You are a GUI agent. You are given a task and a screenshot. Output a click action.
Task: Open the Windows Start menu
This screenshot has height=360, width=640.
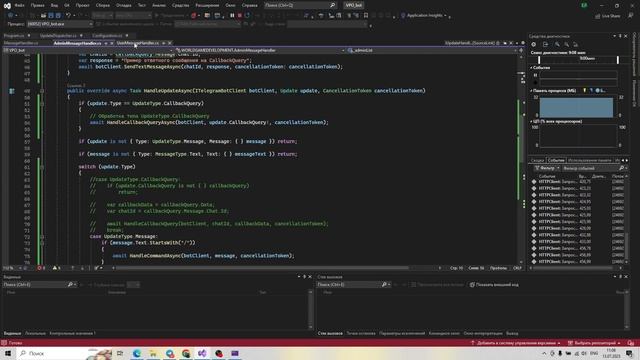tap(8, 353)
